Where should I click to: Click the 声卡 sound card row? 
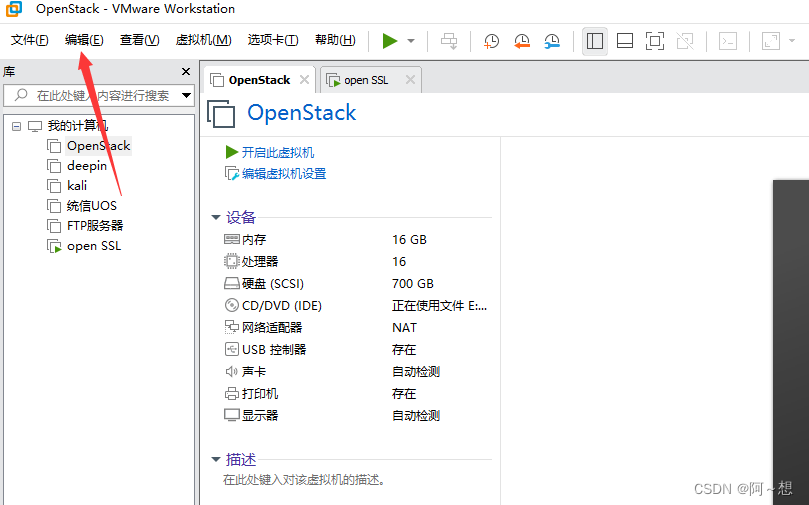pyautogui.click(x=356, y=372)
